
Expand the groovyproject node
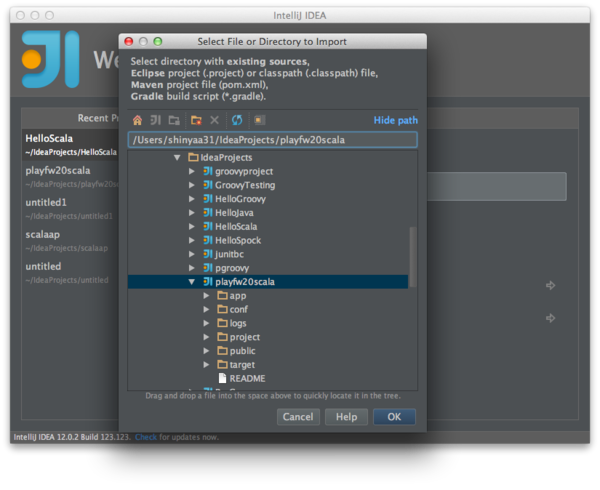click(192, 171)
